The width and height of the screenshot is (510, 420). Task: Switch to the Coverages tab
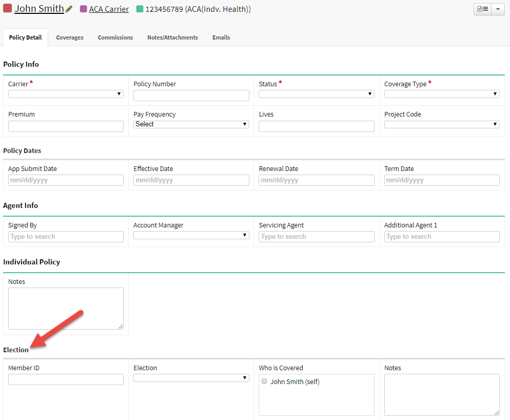click(70, 37)
